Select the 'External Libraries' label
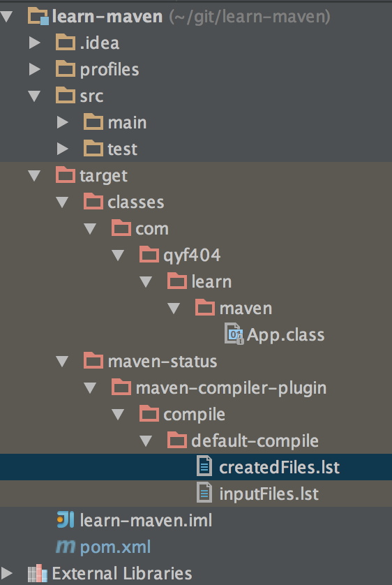Image resolution: width=392 pixels, height=585 pixels. point(122,573)
